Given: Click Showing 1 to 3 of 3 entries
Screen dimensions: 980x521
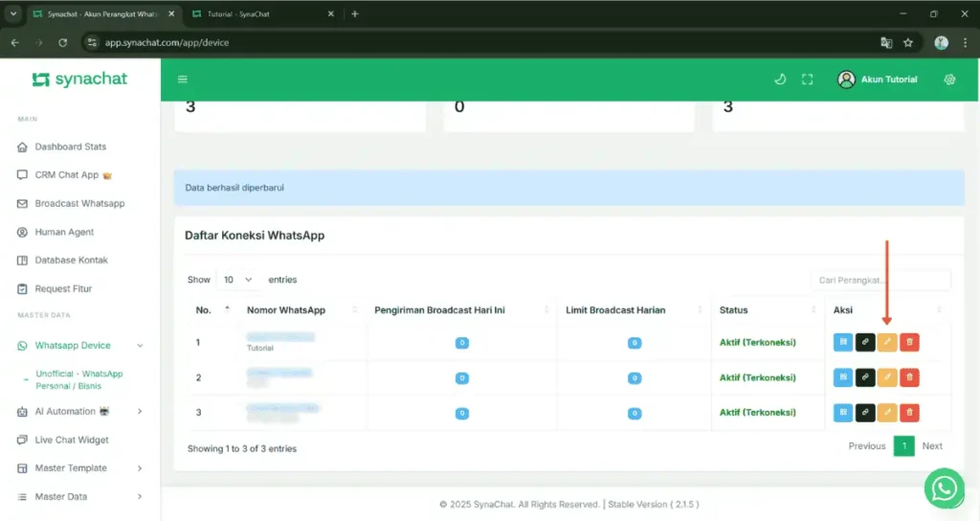Looking at the screenshot, I should pyautogui.click(x=242, y=448).
